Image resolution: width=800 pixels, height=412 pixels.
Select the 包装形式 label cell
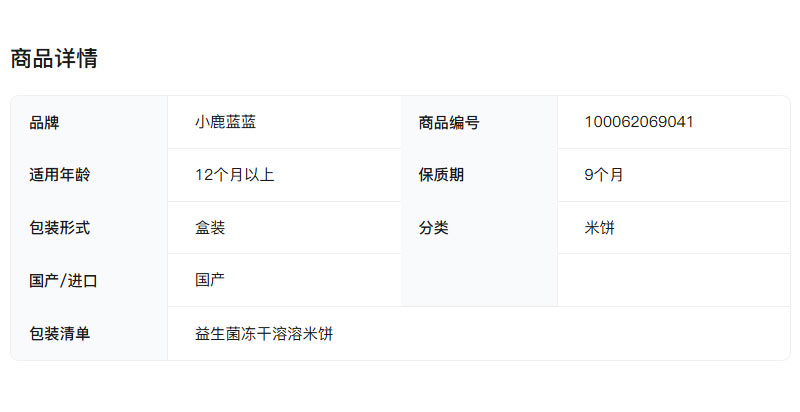pyautogui.click(x=60, y=228)
